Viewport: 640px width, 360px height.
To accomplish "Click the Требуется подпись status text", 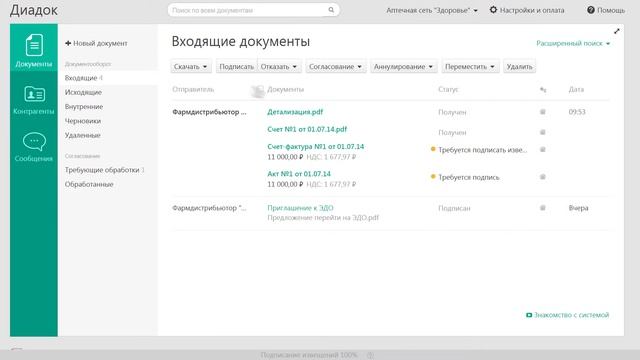I will click(x=469, y=178).
